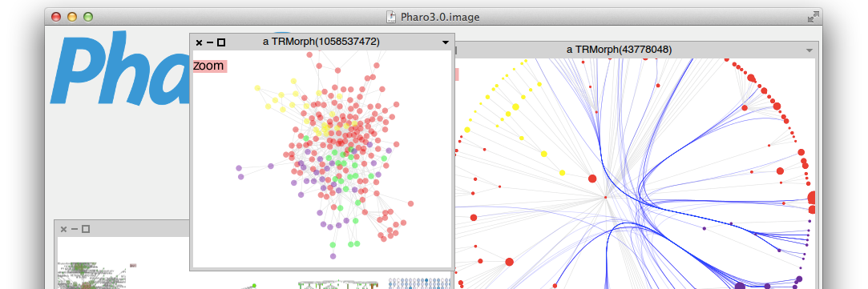Select the TRMorph(1058537472) title bar text
The width and height of the screenshot is (868, 289).
click(x=321, y=42)
